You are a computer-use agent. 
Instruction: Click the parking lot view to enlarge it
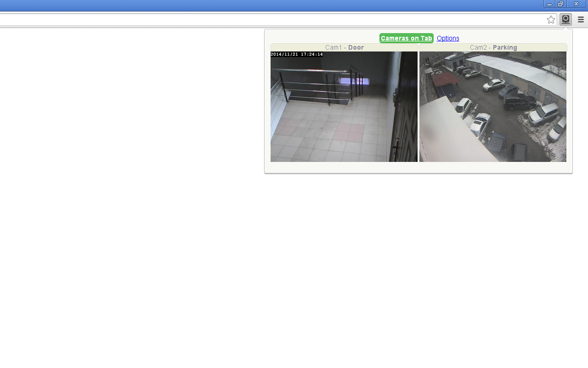coord(493,106)
